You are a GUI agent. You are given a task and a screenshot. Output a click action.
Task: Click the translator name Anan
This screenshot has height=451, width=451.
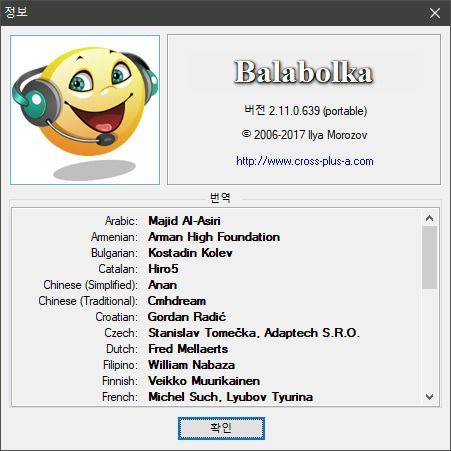click(x=163, y=285)
